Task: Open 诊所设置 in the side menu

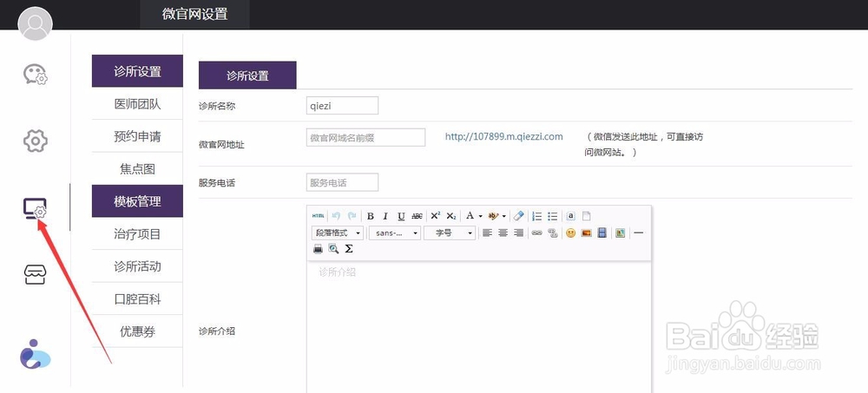Action: (137, 71)
